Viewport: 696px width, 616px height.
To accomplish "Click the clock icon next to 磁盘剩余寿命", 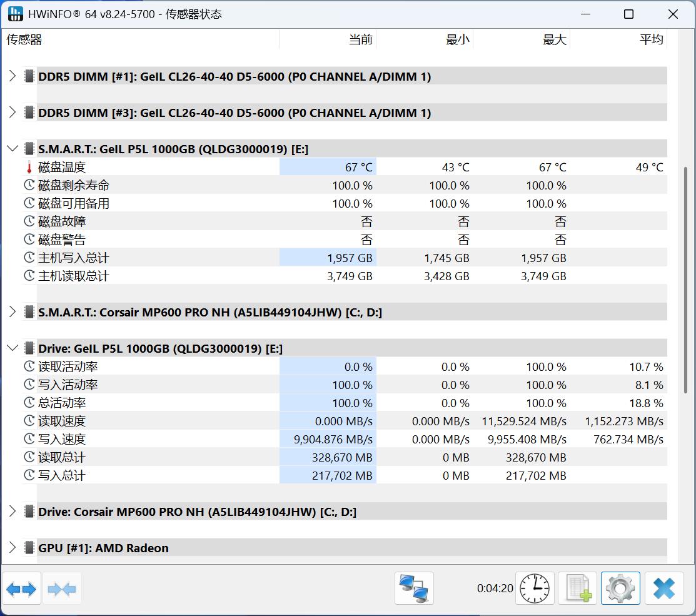I will pyautogui.click(x=29, y=185).
